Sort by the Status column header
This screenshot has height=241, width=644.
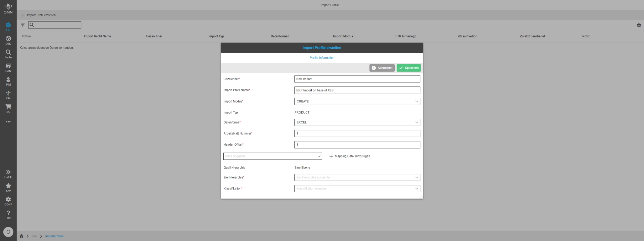coord(26,36)
